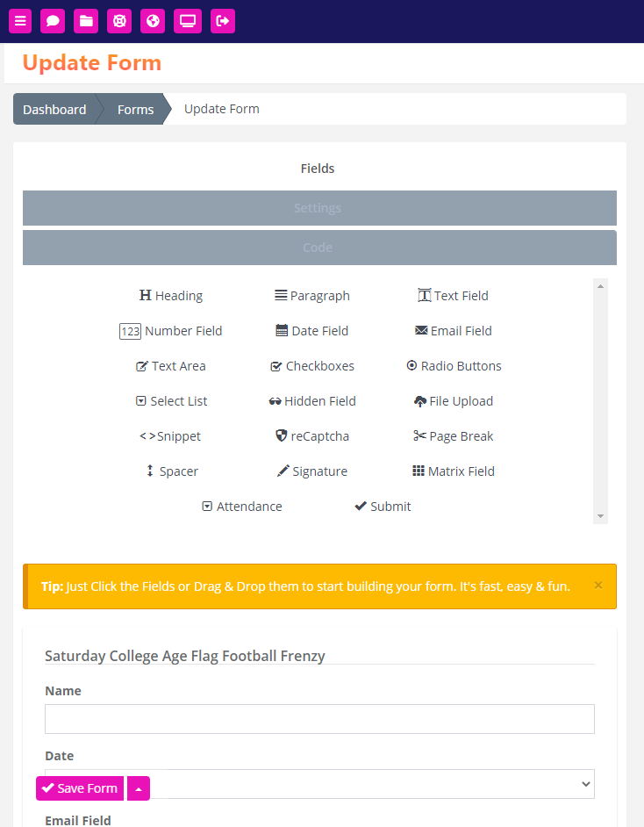644x827 pixels.
Task: Add a Radio Buttons field
Action: [454, 366]
